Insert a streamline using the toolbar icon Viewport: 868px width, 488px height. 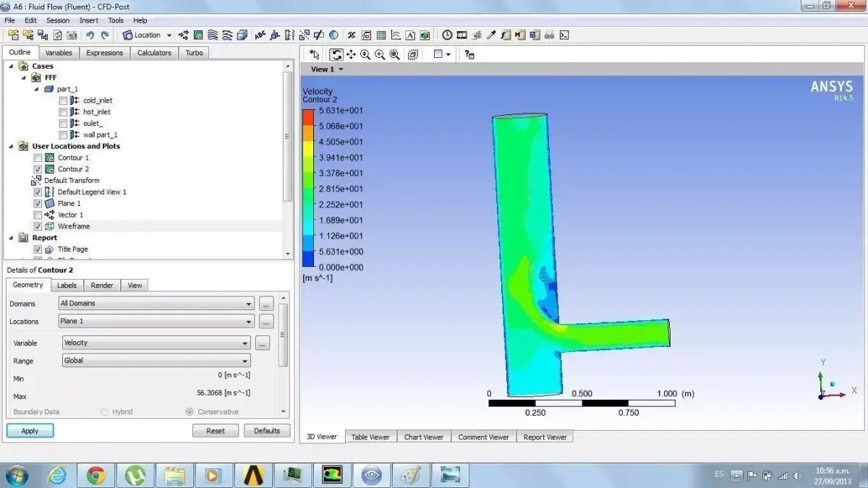[212, 35]
